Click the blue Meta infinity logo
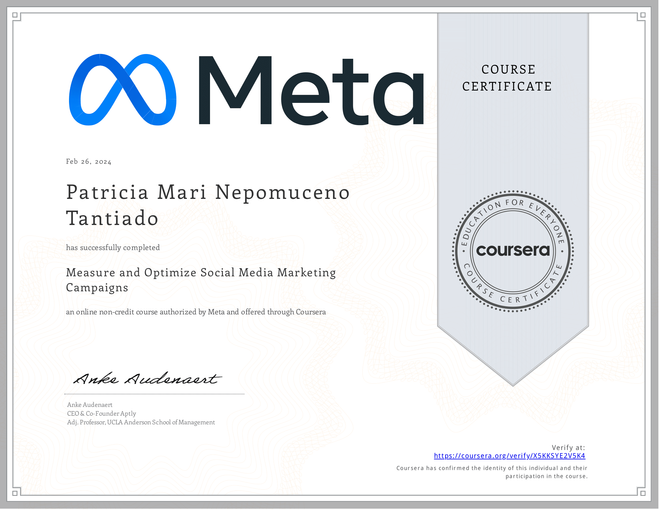Viewport: 660px width, 510px height. (x=122, y=90)
